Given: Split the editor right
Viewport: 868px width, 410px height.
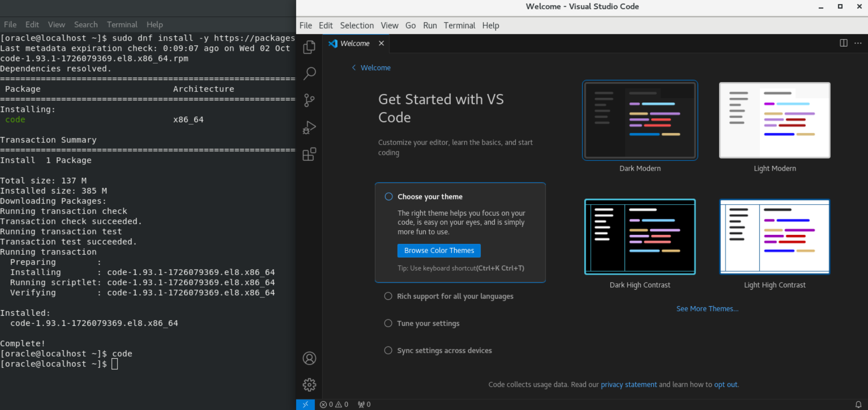Looking at the screenshot, I should tap(843, 43).
